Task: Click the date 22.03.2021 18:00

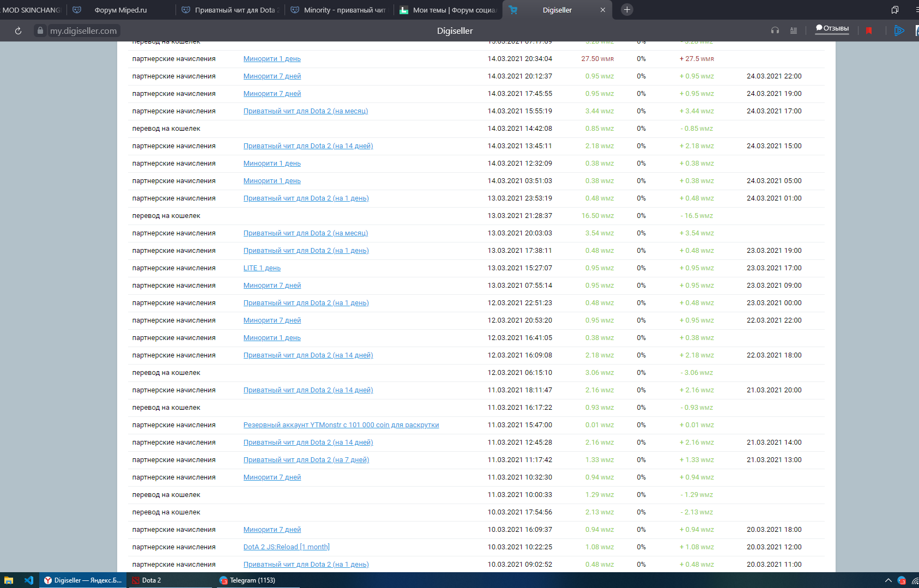Action: coord(774,355)
